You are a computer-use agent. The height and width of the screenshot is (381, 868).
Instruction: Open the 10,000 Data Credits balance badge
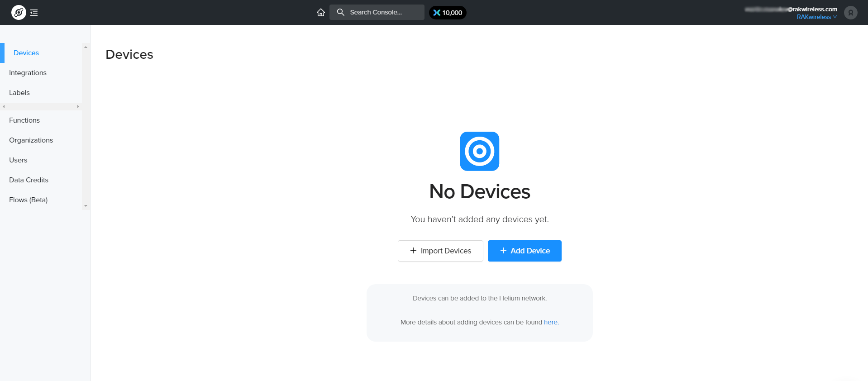448,13
